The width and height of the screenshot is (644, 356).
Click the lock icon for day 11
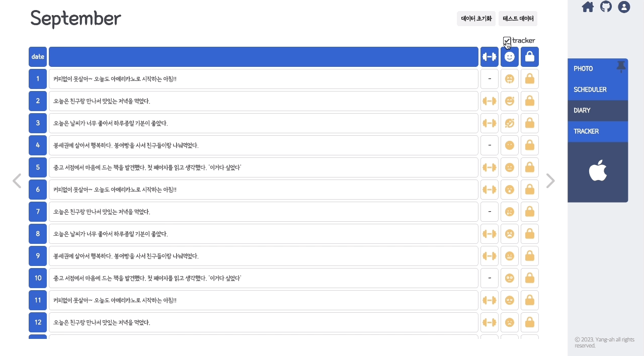[530, 300]
